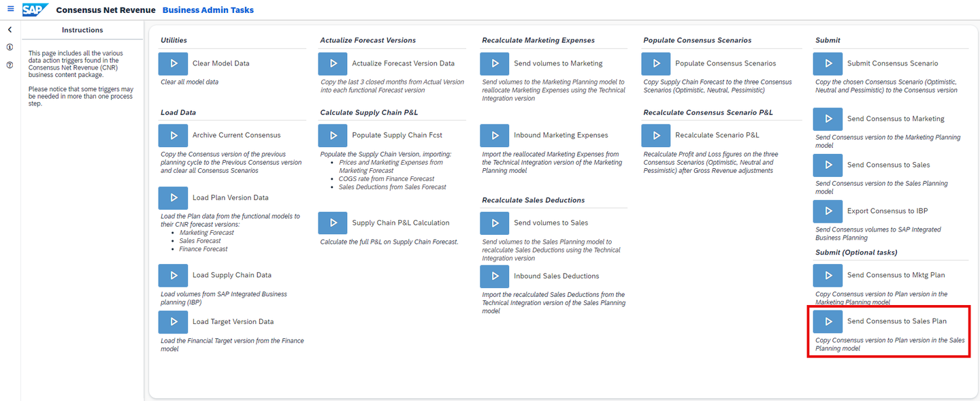Run the Send volumes to Sales play button
The image size is (980, 401).
(x=495, y=223)
